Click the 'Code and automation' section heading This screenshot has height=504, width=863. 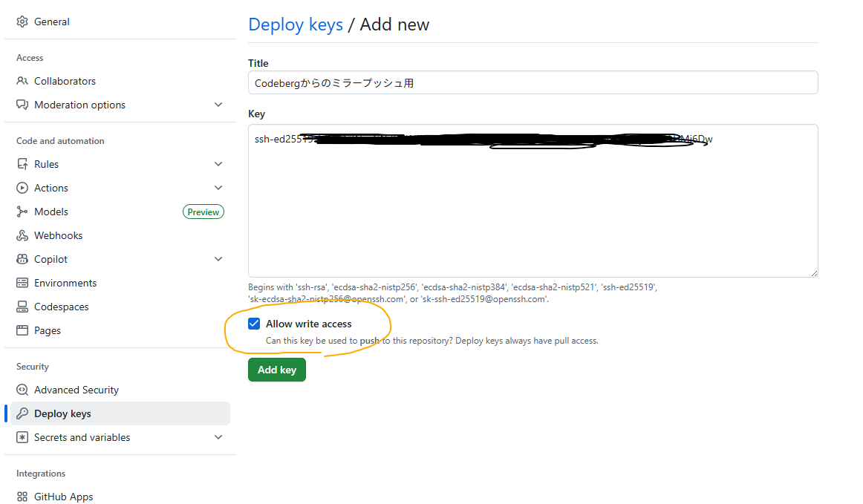point(60,141)
